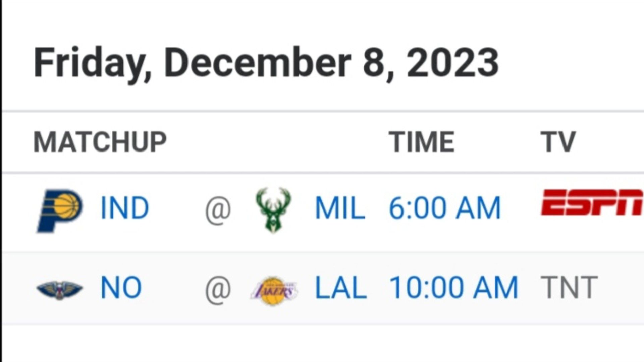Click the Indiana Pacers team logo
The height and width of the screenshot is (362, 644).
[59, 210]
